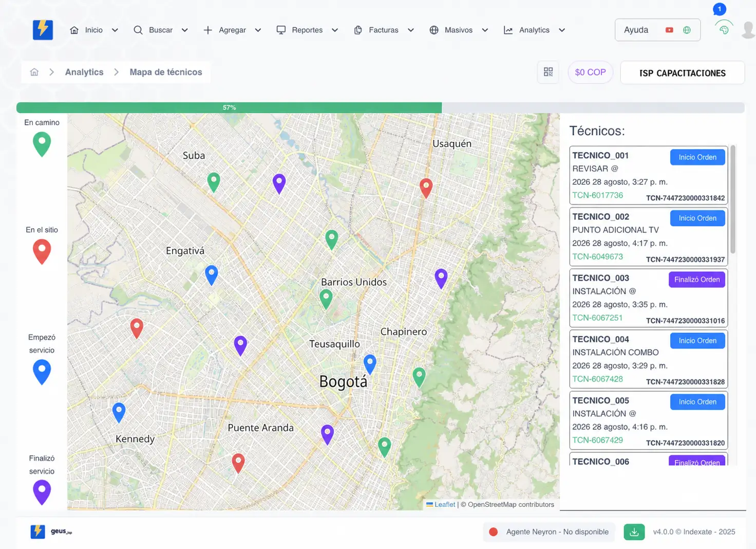The height and width of the screenshot is (549, 756).
Task: Click the blue map pin above Kennedy
Action: (x=119, y=412)
